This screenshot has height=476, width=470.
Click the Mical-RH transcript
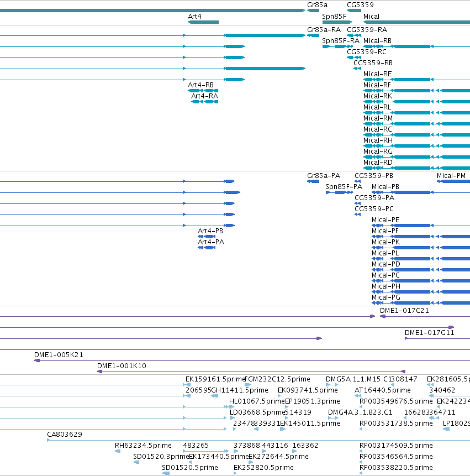tap(416, 146)
